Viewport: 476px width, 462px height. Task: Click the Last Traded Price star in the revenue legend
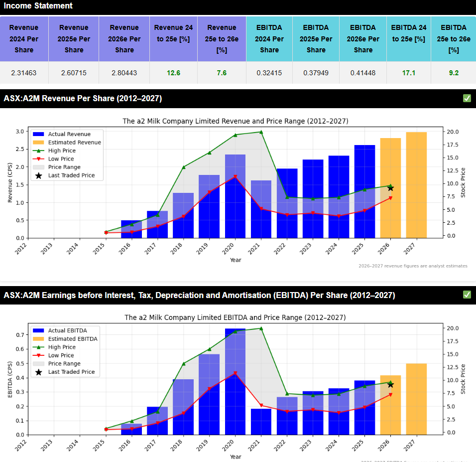38,175
